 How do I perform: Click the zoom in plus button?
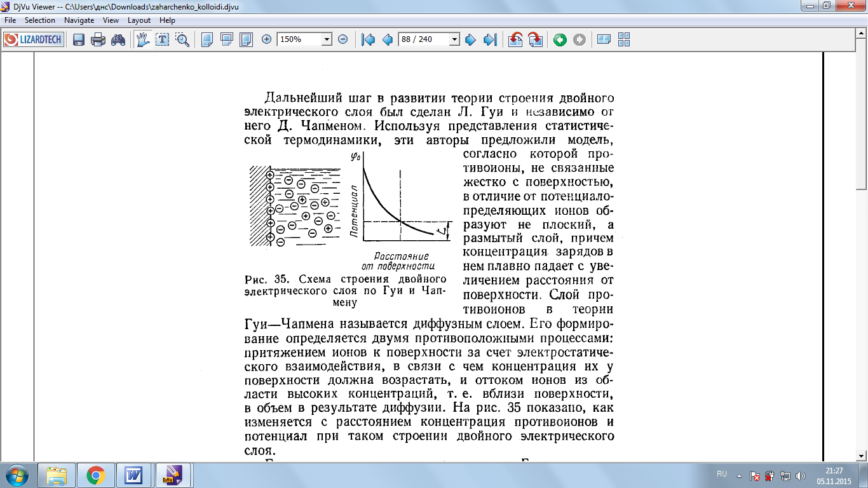pos(266,39)
